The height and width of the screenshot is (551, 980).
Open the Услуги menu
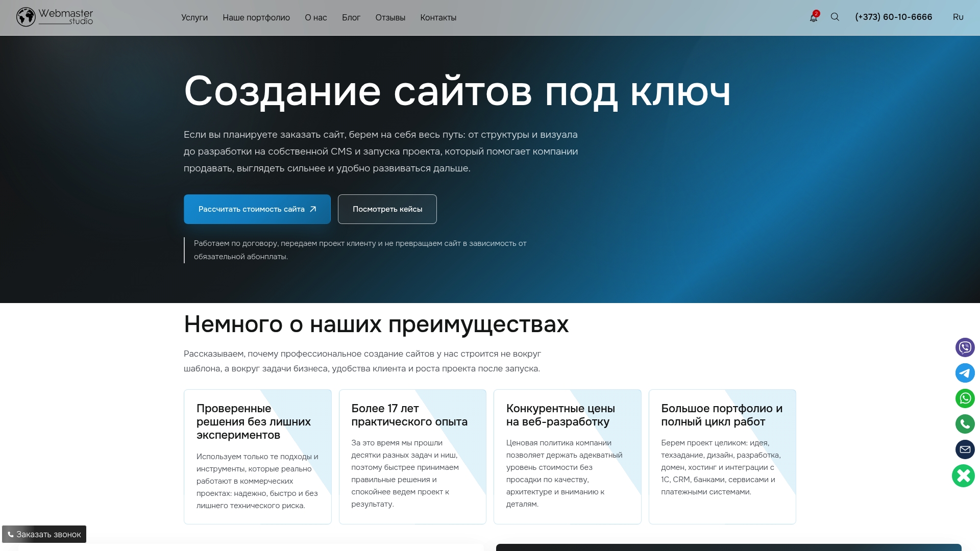(194, 17)
